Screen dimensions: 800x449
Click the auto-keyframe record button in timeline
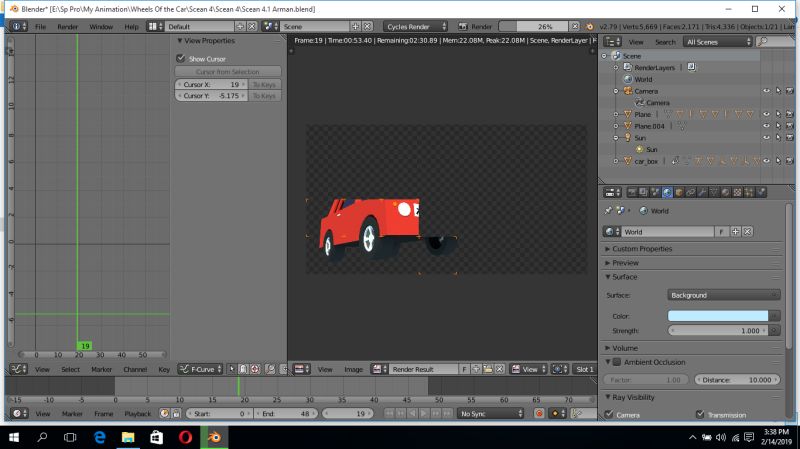539,413
